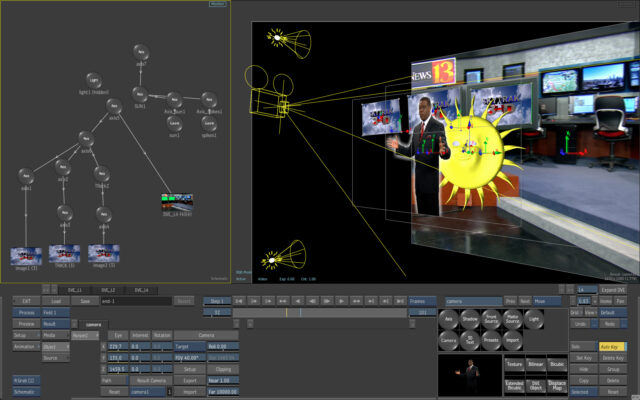Add a Light node from the bin
The height and width of the screenshot is (400, 640).
point(534,320)
